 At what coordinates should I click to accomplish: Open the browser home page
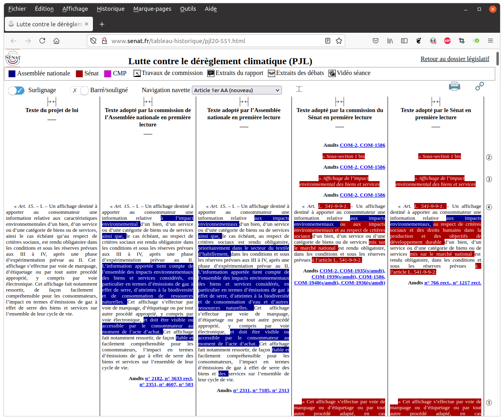(57, 41)
